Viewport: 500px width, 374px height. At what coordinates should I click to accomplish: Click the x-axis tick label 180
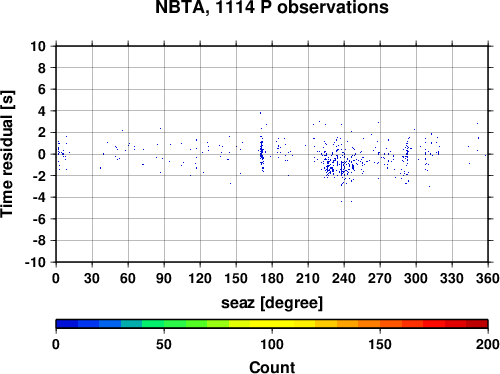pos(272,278)
